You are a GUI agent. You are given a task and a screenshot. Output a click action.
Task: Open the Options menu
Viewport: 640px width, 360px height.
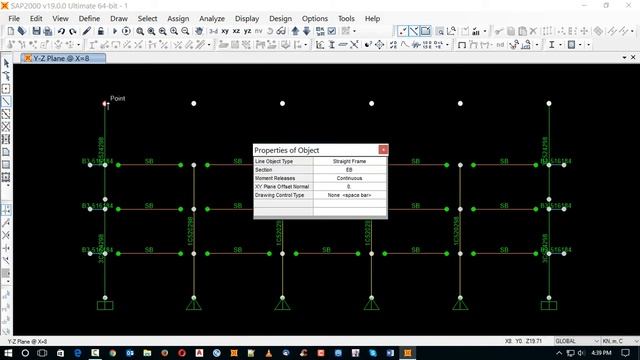click(x=315, y=18)
